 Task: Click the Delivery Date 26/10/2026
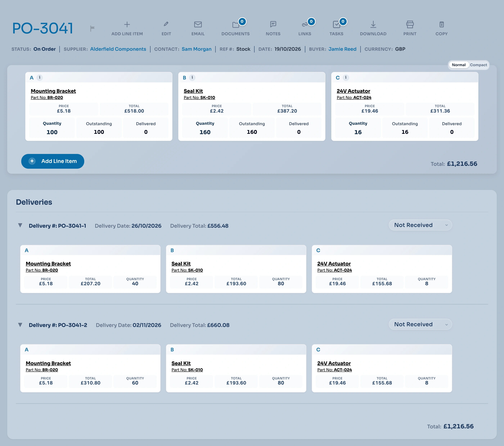128,226
